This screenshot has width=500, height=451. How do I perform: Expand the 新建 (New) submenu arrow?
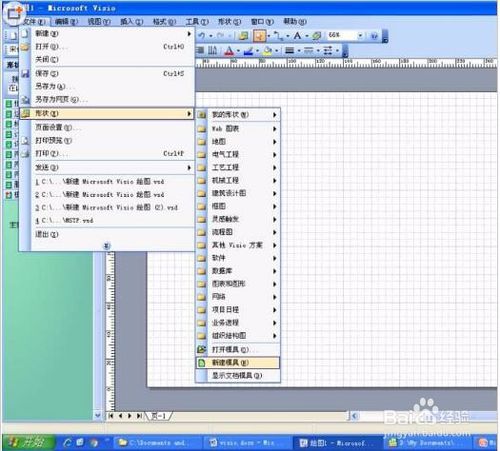[x=189, y=34]
